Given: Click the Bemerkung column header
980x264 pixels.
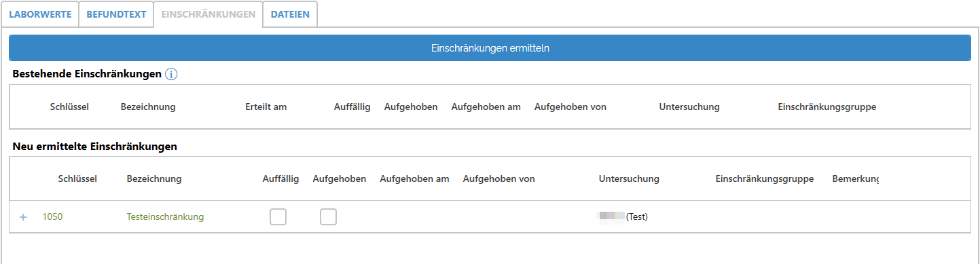Looking at the screenshot, I should click(856, 179).
